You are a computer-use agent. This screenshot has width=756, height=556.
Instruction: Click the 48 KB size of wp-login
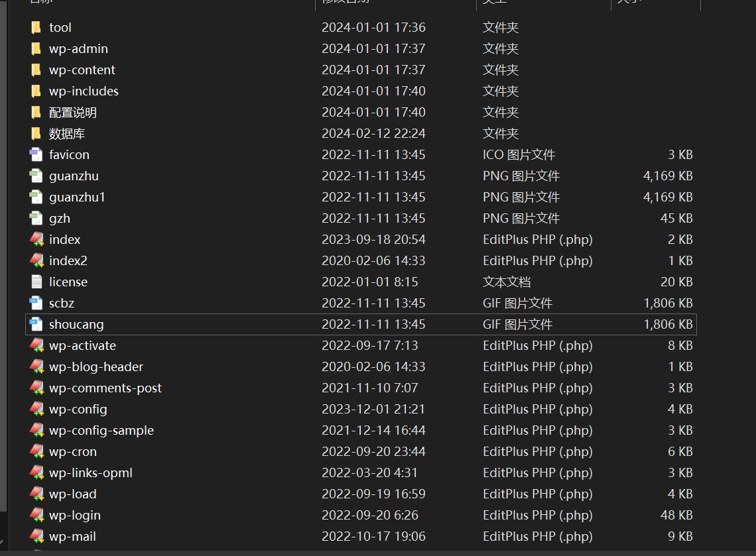click(x=676, y=515)
